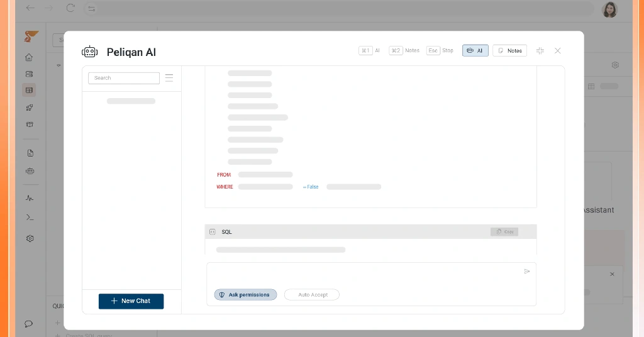Click the Esc Stop shortcut hint
644x337 pixels.
[440, 50]
